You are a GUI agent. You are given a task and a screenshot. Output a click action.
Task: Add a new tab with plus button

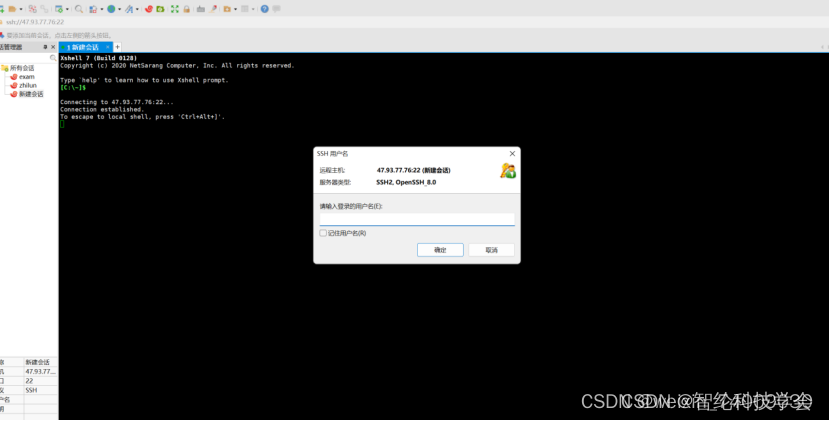coord(117,47)
